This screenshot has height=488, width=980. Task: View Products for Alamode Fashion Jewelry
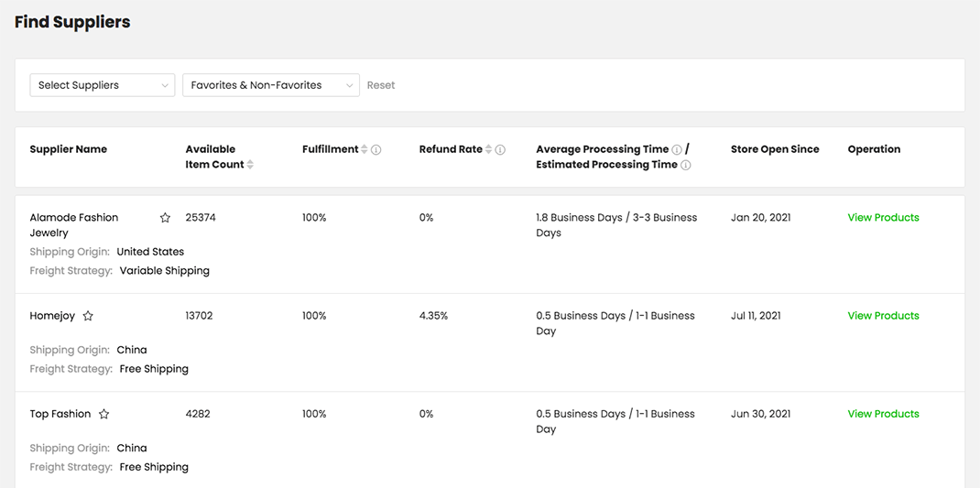(883, 218)
